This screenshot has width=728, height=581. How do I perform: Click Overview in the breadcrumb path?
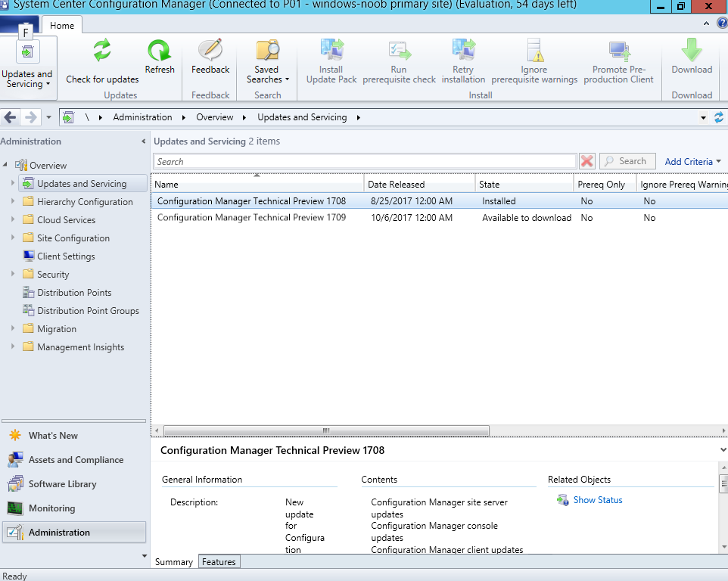pyautogui.click(x=214, y=117)
